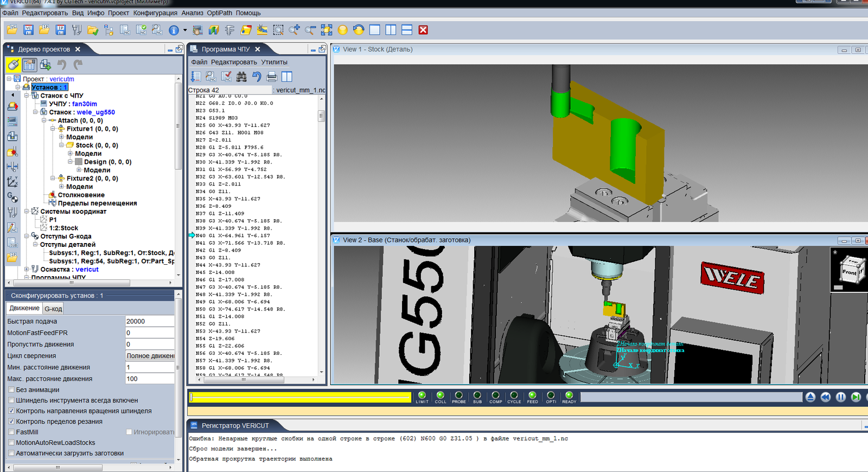Collapse Fixture2 tree node
The width and height of the screenshot is (868, 472).
[x=53, y=178]
